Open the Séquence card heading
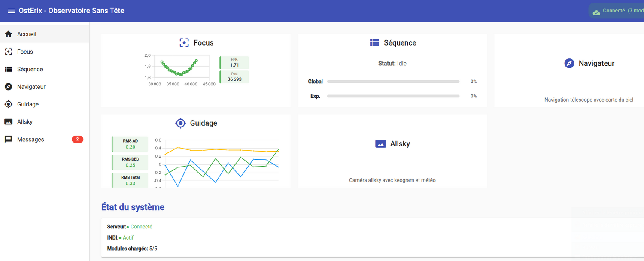Image resolution: width=644 pixels, height=261 pixels. tap(400, 43)
